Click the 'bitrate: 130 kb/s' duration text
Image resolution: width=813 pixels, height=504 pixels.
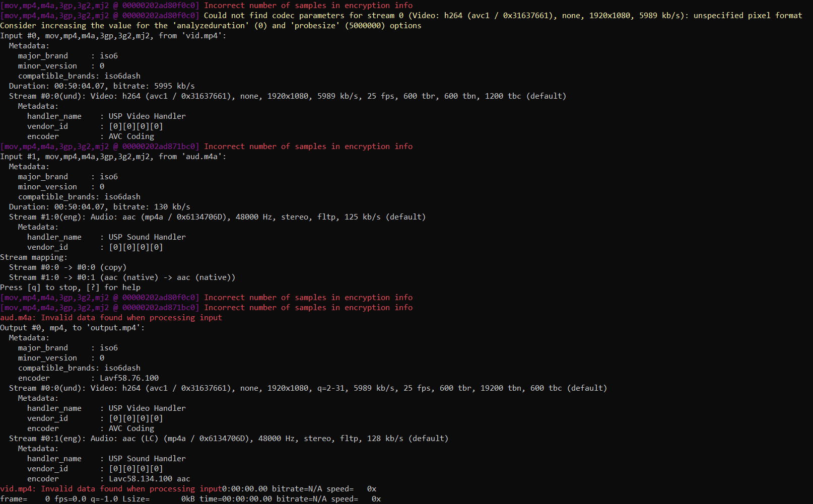[x=152, y=207]
